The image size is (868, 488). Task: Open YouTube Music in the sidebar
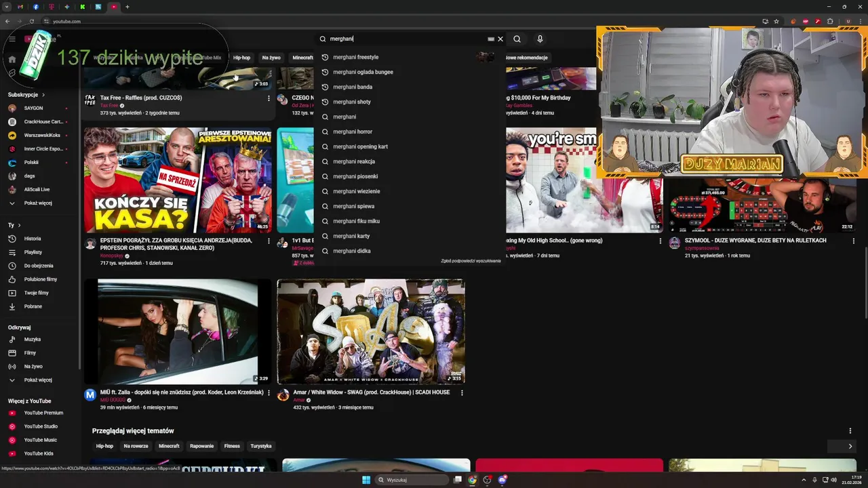pyautogui.click(x=40, y=440)
